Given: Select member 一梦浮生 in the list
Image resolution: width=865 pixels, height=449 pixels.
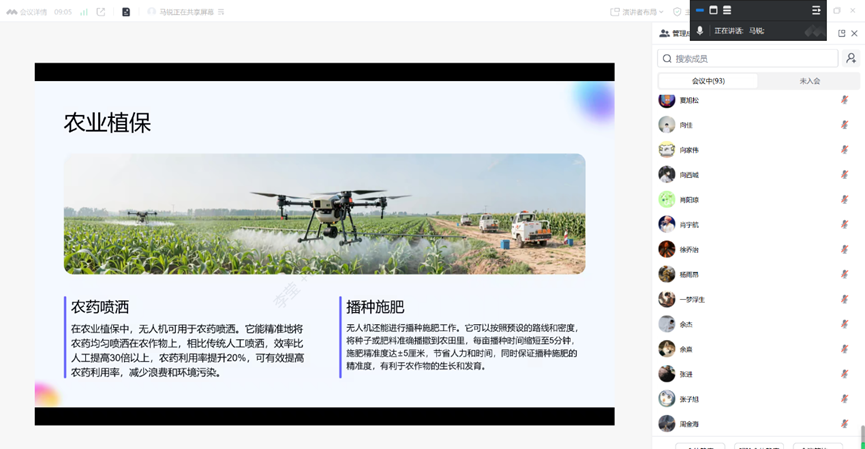Looking at the screenshot, I should (692, 299).
